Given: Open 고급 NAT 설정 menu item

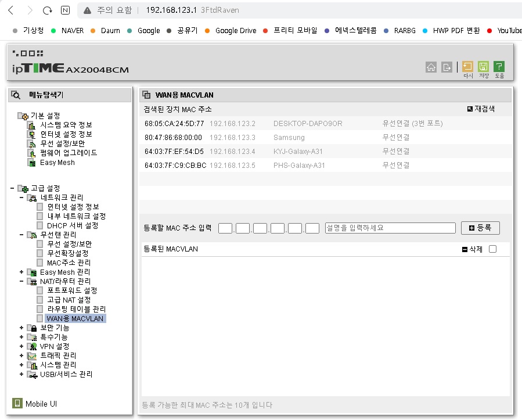Looking at the screenshot, I should 69,300.
